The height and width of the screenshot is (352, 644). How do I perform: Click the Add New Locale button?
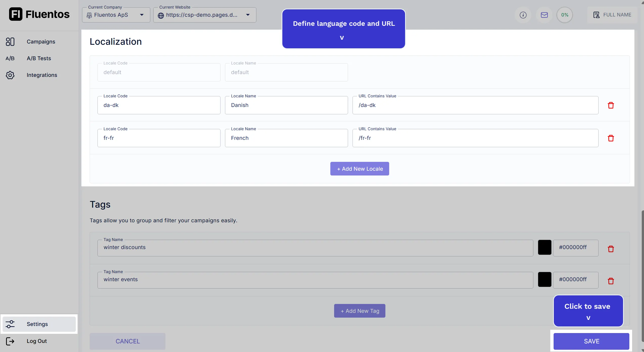pyautogui.click(x=359, y=168)
